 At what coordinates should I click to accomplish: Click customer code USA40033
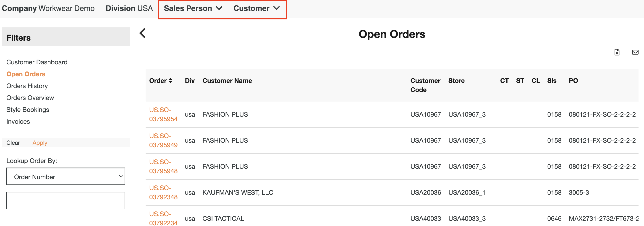coord(426,218)
